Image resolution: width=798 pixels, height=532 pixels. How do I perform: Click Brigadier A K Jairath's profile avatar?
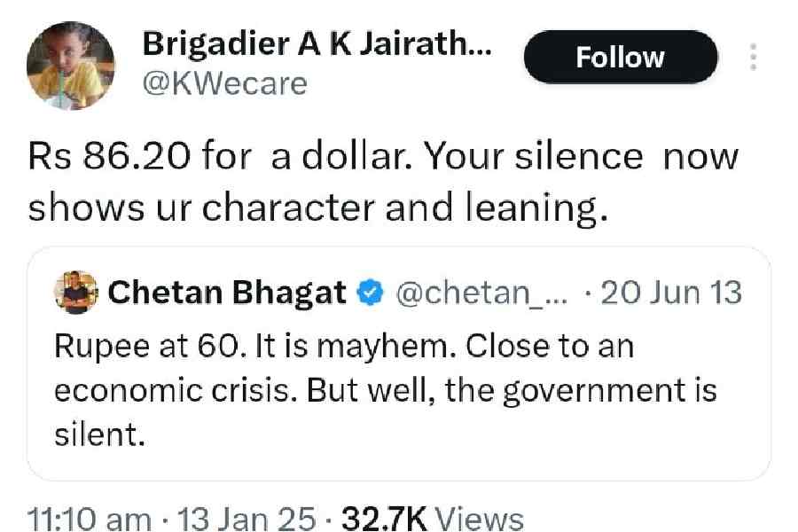pyautogui.click(x=70, y=66)
